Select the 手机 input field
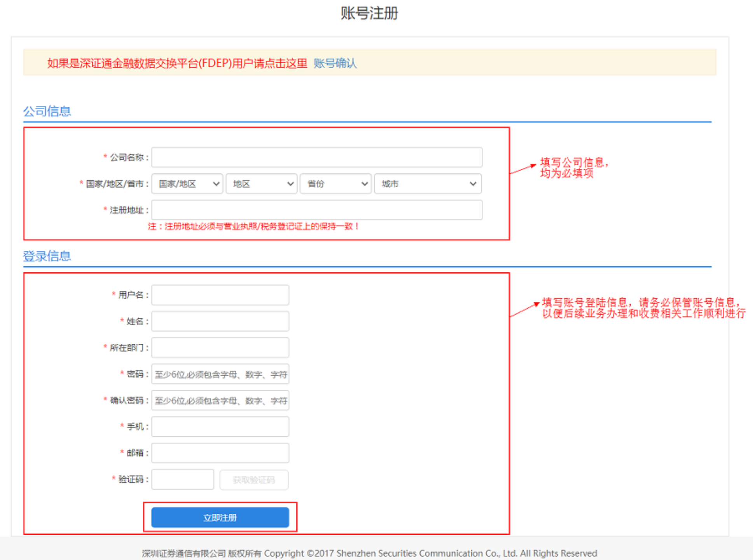Screen dimensions: 753x560 pos(220,427)
